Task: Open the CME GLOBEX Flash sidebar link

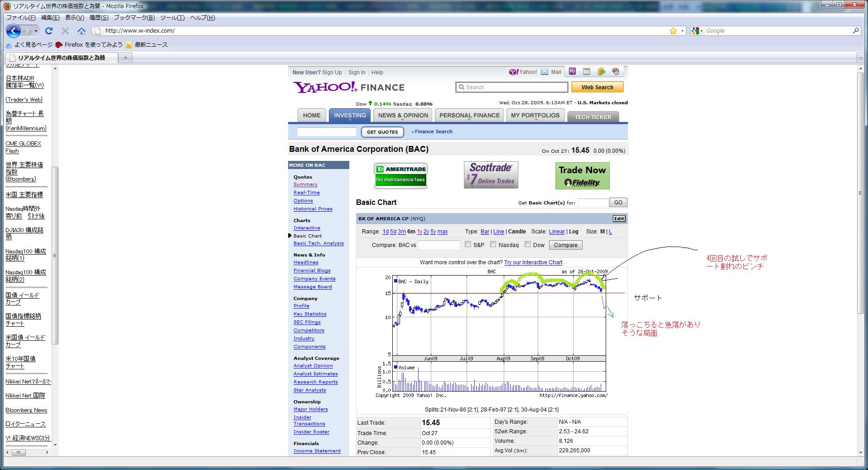Action: tap(23, 147)
